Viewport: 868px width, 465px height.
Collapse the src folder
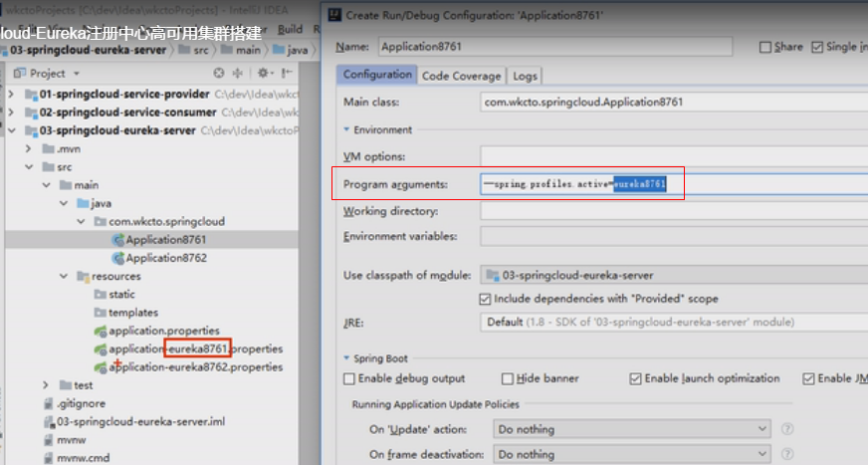(x=29, y=166)
